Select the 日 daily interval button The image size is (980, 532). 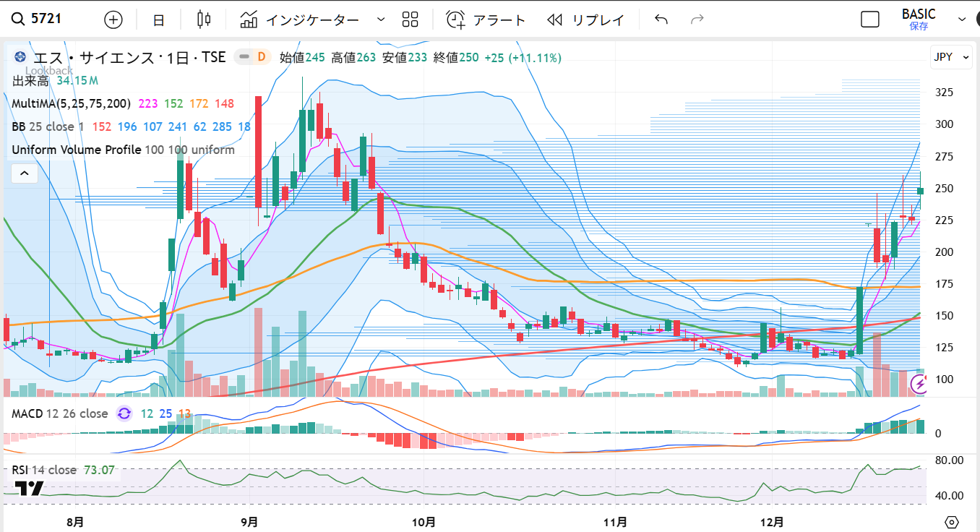click(159, 20)
